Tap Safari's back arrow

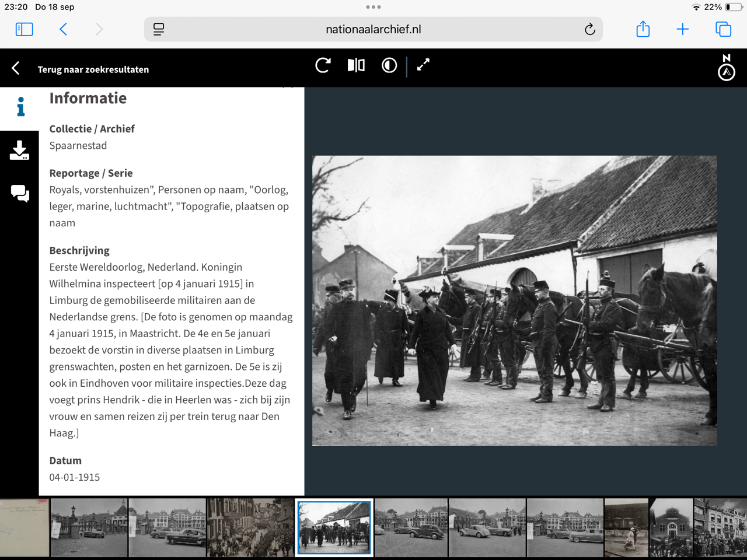[64, 29]
